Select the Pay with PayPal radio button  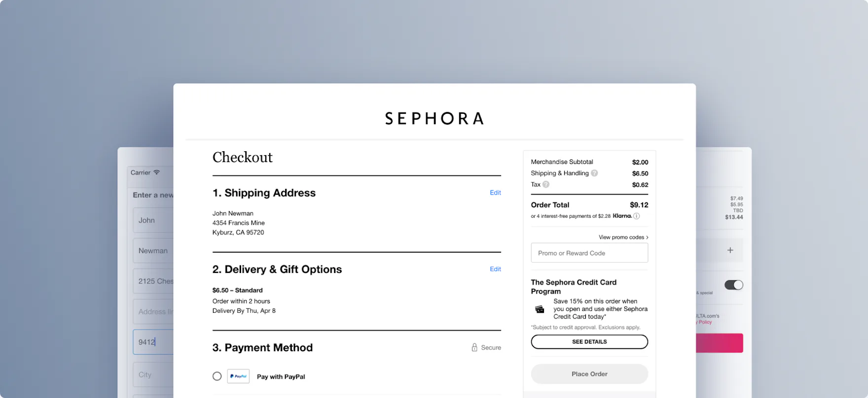[x=217, y=376]
